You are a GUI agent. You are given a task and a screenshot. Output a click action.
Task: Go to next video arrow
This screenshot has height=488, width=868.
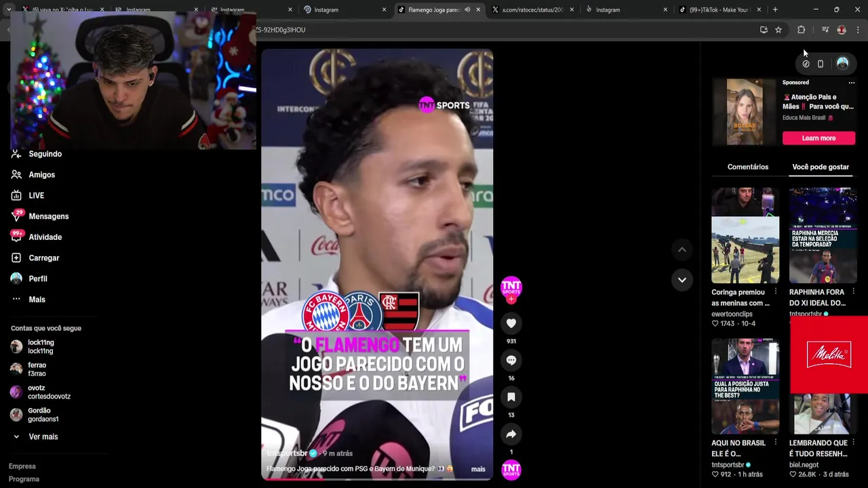(682, 279)
